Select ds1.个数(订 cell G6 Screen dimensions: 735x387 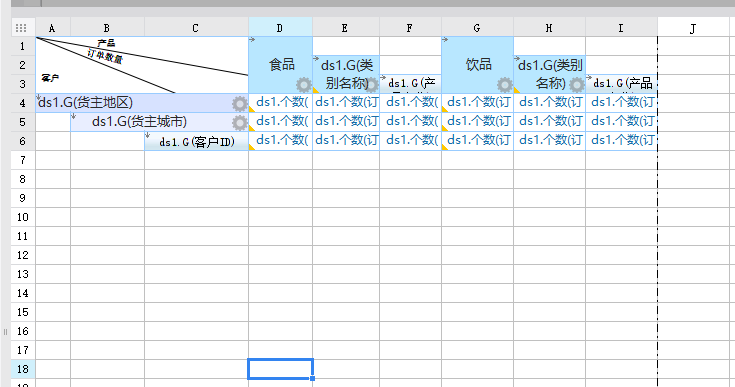477,141
